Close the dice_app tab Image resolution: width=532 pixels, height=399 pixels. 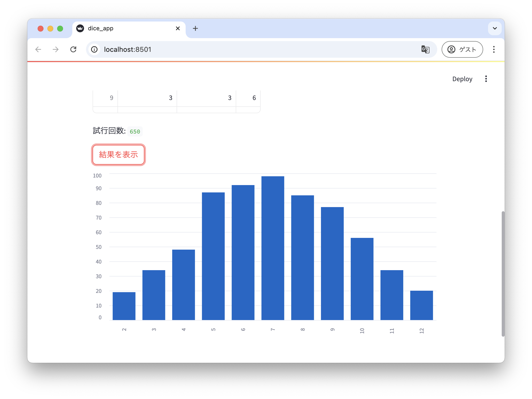[178, 28]
